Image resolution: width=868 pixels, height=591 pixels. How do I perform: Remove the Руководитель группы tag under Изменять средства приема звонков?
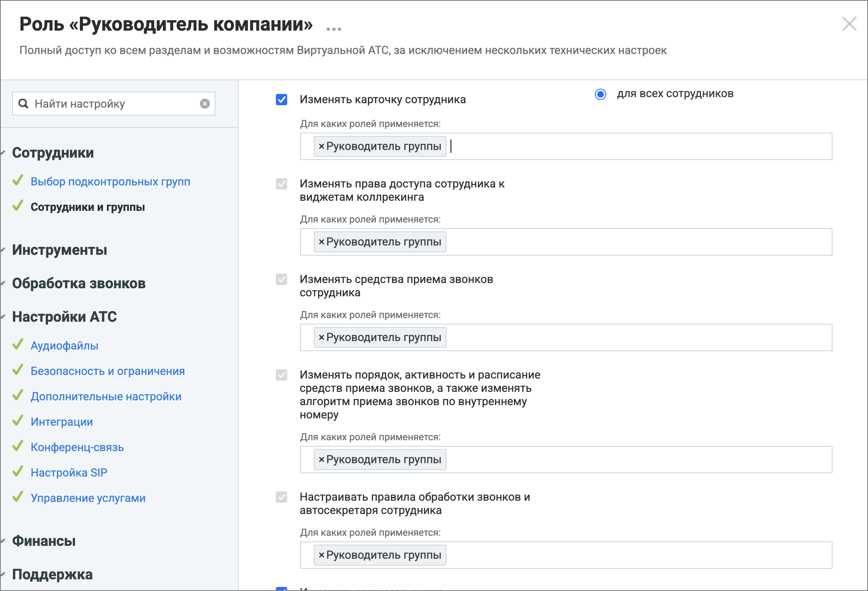pyautogui.click(x=321, y=337)
